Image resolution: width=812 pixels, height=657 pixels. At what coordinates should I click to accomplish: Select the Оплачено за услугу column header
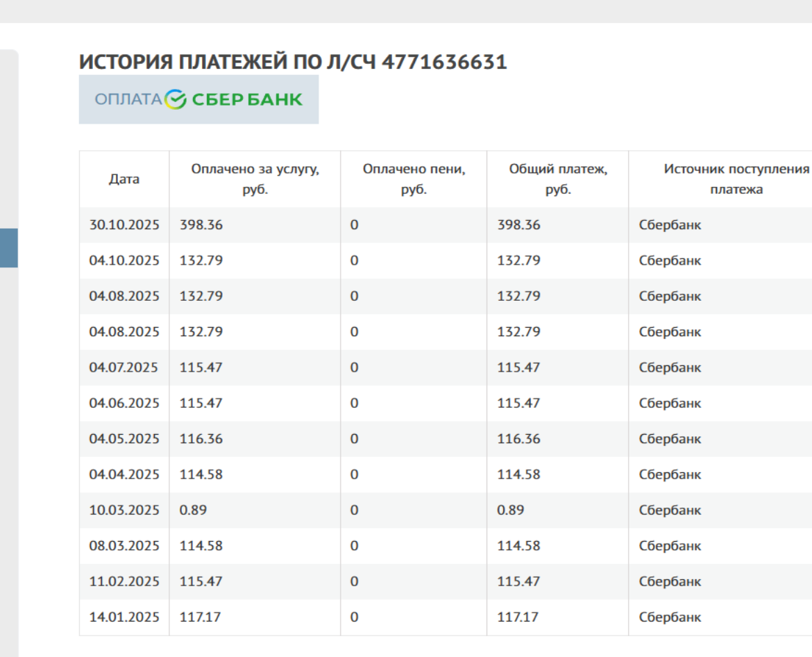[255, 179]
